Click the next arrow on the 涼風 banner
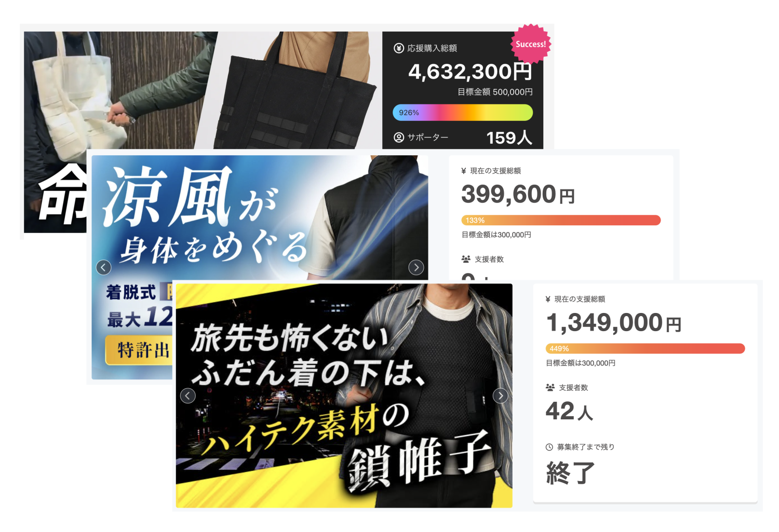Viewport: 779px width, 532px height. pyautogui.click(x=416, y=267)
